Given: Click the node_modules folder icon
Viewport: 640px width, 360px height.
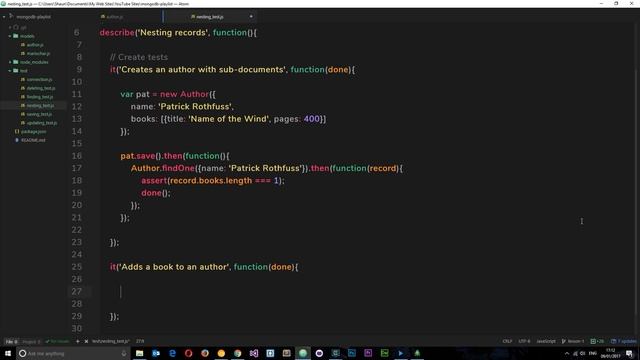Looking at the screenshot, I should [16, 62].
